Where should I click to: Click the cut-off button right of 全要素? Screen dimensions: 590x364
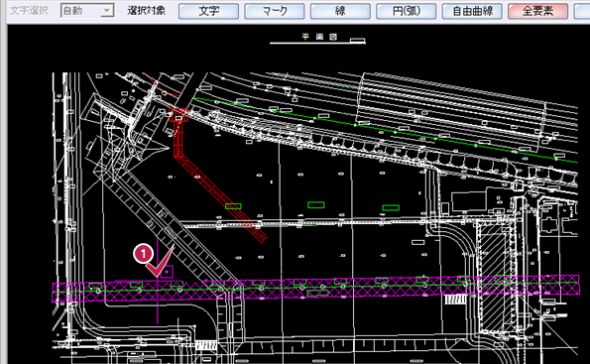(582, 11)
